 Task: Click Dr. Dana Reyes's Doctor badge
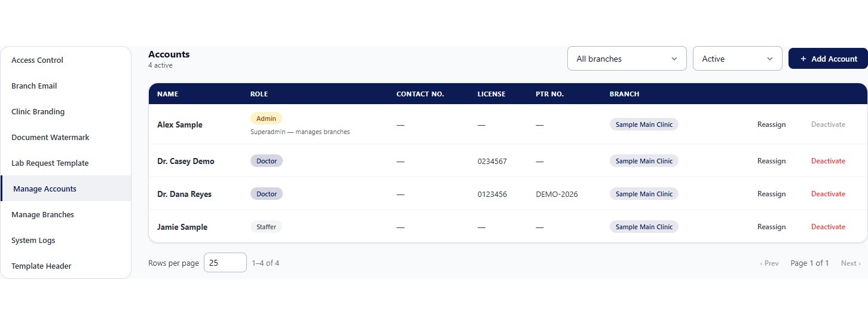(267, 193)
